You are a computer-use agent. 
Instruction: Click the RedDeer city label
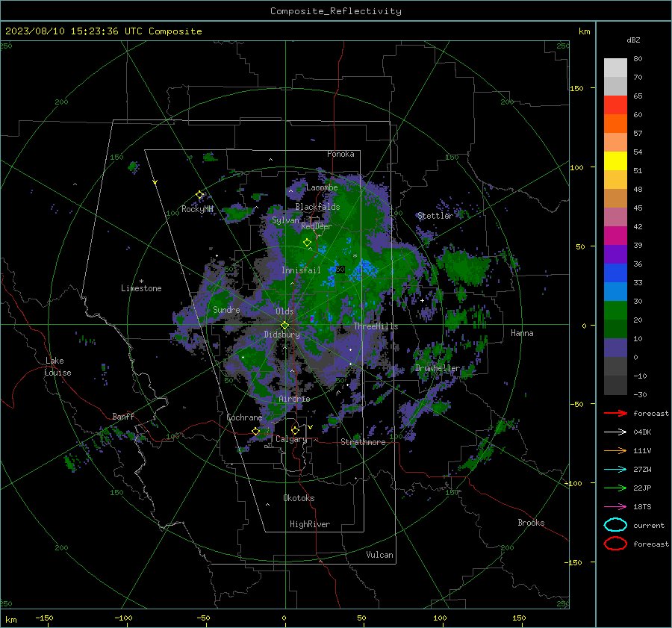(x=317, y=226)
